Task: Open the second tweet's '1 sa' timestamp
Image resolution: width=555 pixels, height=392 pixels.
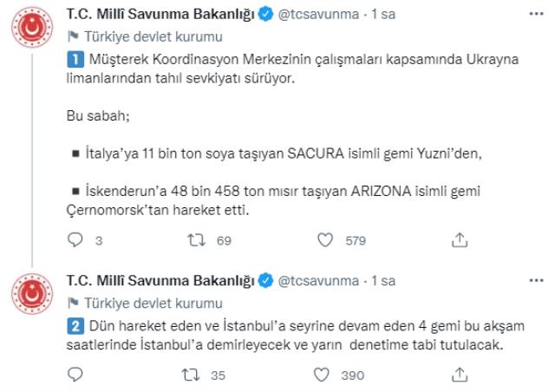Action: tap(383, 281)
